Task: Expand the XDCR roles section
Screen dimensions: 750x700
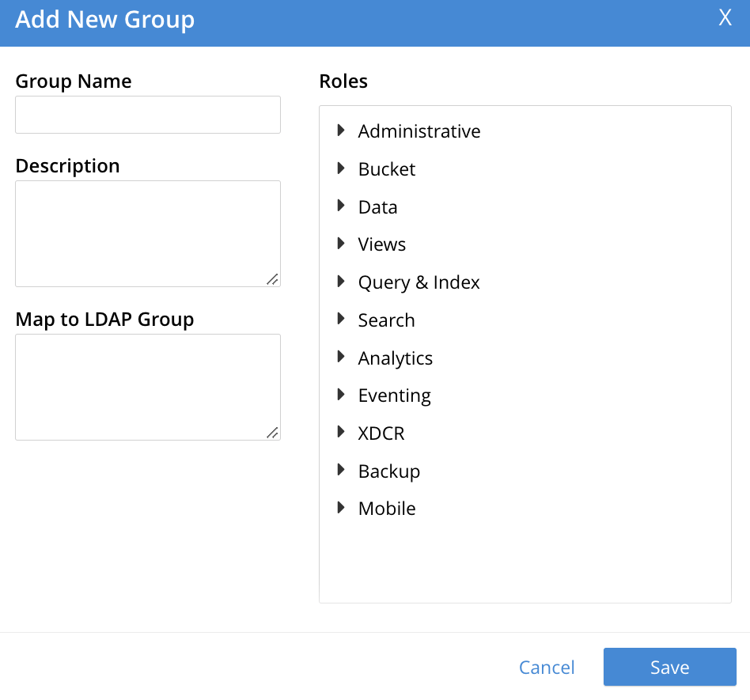Action: tap(341, 433)
